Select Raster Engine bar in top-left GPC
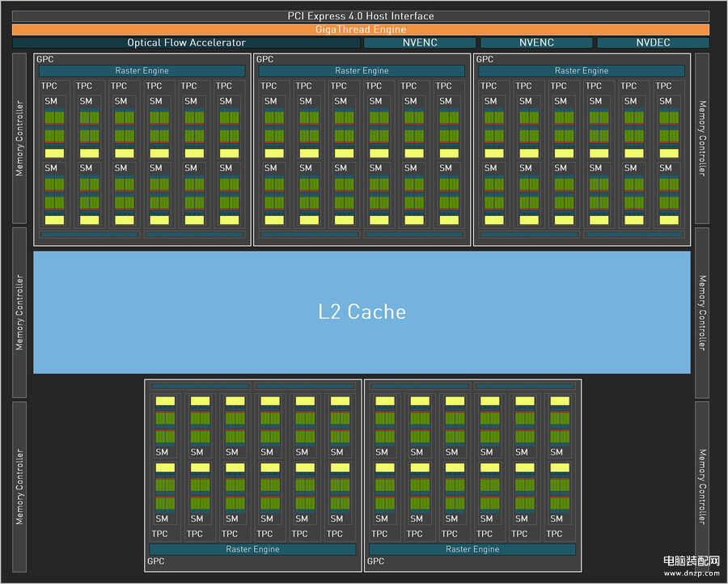 click(x=142, y=70)
